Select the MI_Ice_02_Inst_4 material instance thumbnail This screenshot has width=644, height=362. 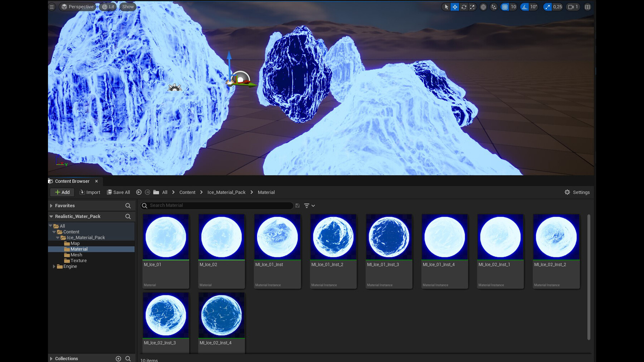coord(221,315)
